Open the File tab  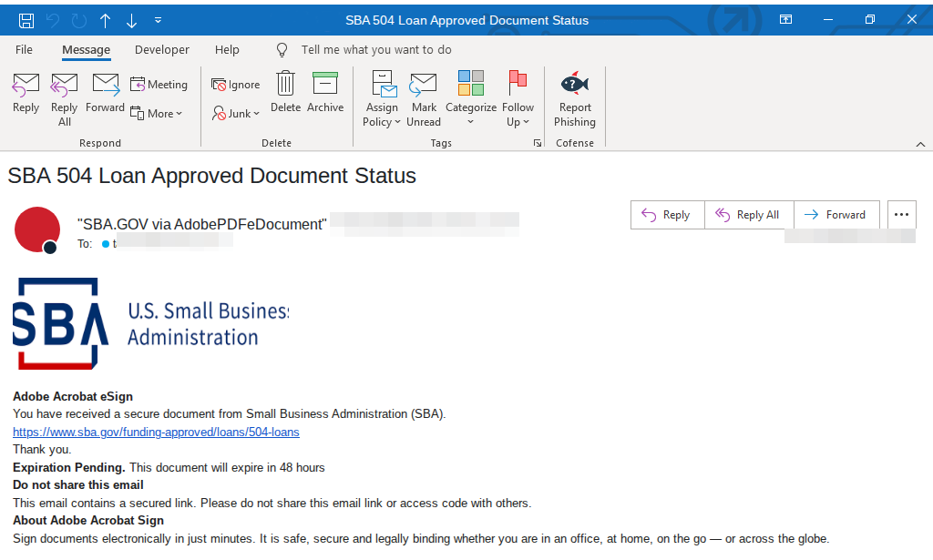24,50
